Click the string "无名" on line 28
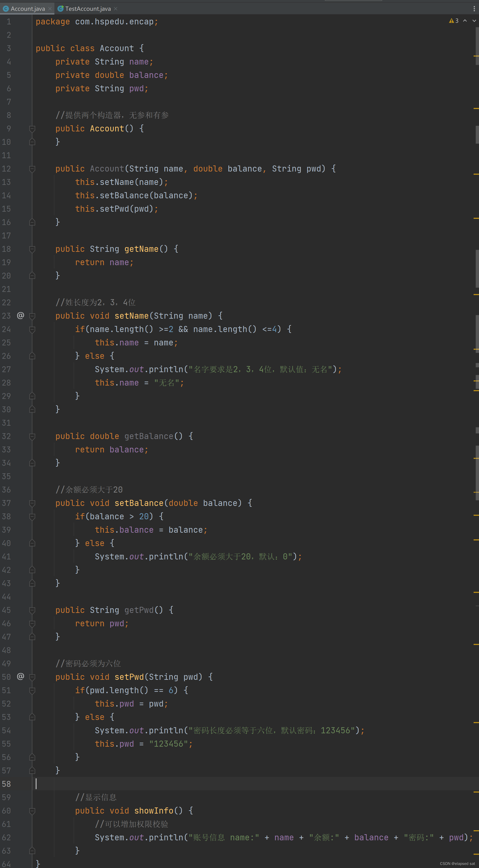 coord(167,383)
